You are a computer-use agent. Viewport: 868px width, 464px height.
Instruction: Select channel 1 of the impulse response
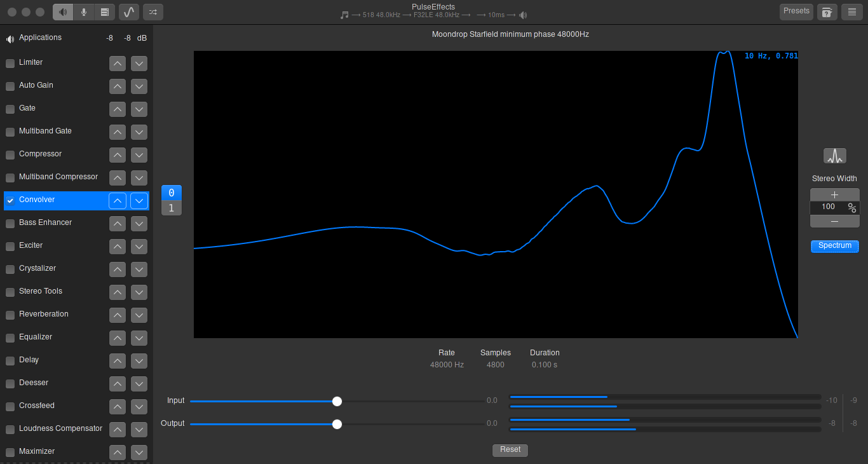click(172, 208)
